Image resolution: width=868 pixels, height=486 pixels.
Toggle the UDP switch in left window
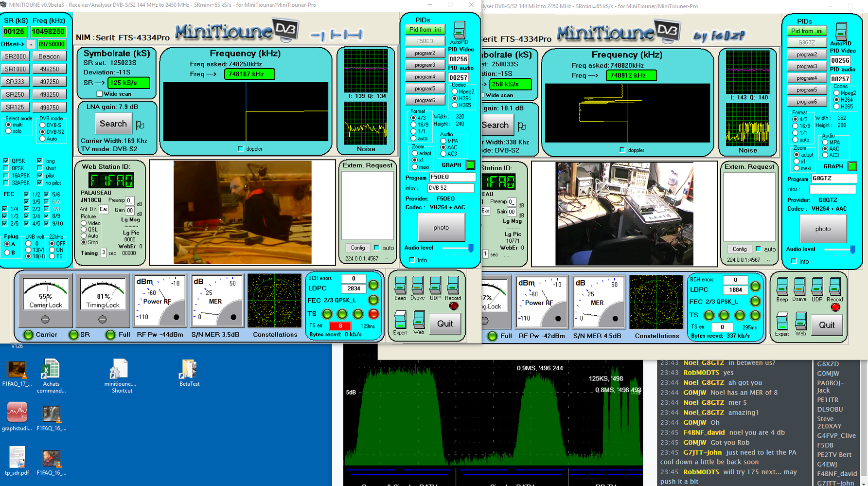[x=435, y=285]
